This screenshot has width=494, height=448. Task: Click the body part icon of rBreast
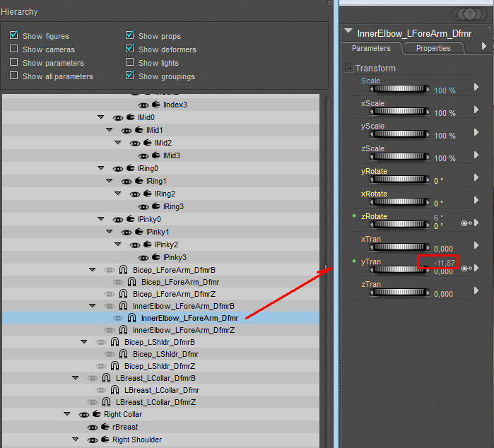pos(105,427)
